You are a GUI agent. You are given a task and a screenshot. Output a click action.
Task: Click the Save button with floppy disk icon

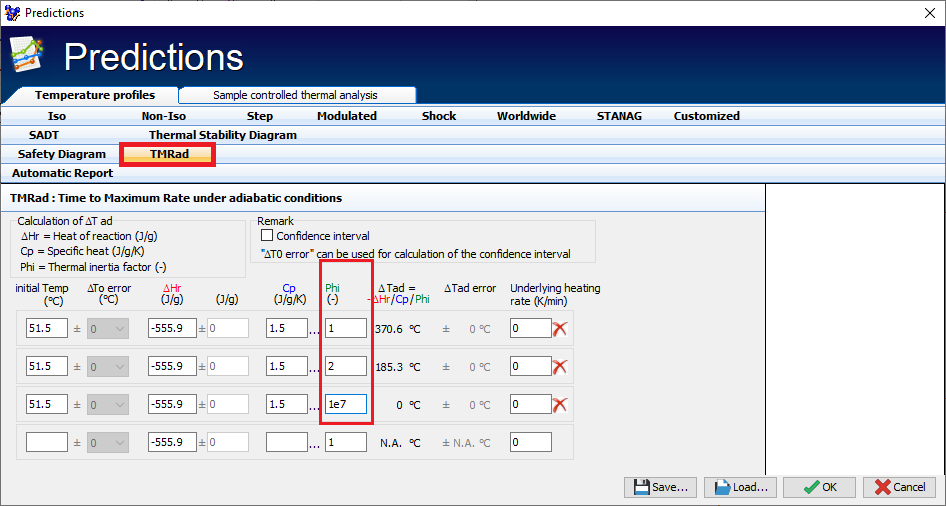tap(660, 487)
